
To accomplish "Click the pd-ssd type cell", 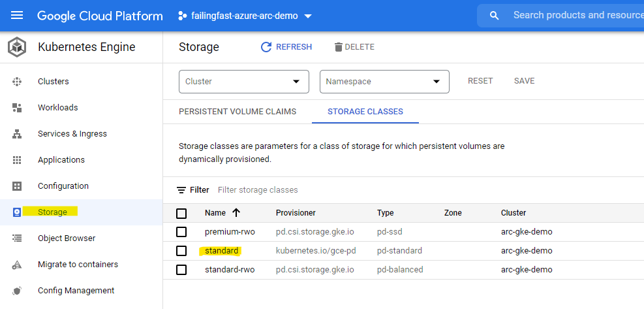I will [390, 232].
